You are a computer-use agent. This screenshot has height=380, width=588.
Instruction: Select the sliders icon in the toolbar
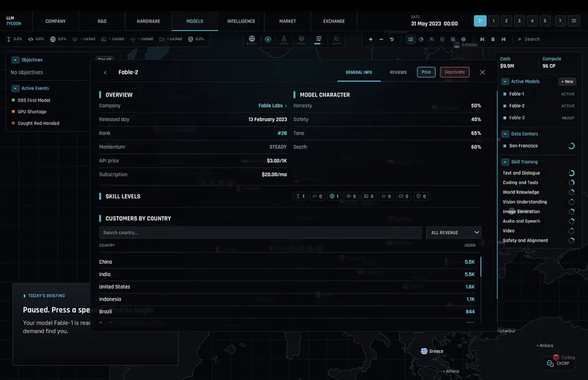[x=319, y=38]
